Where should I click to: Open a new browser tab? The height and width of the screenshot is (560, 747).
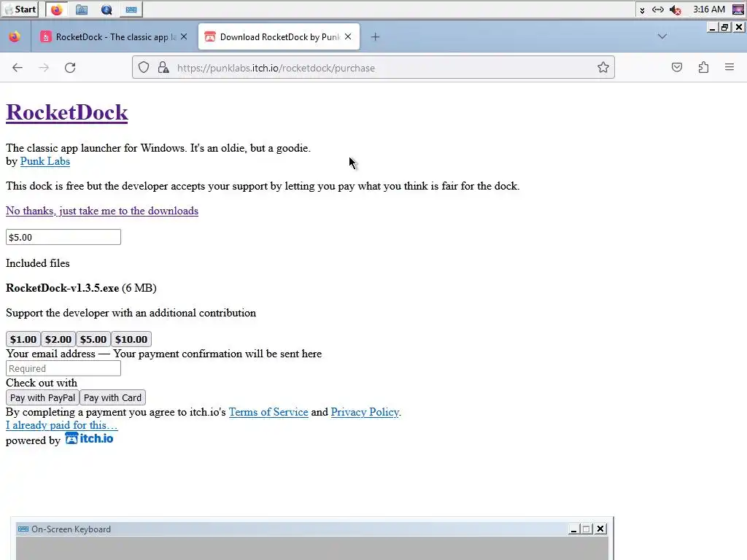tap(376, 36)
